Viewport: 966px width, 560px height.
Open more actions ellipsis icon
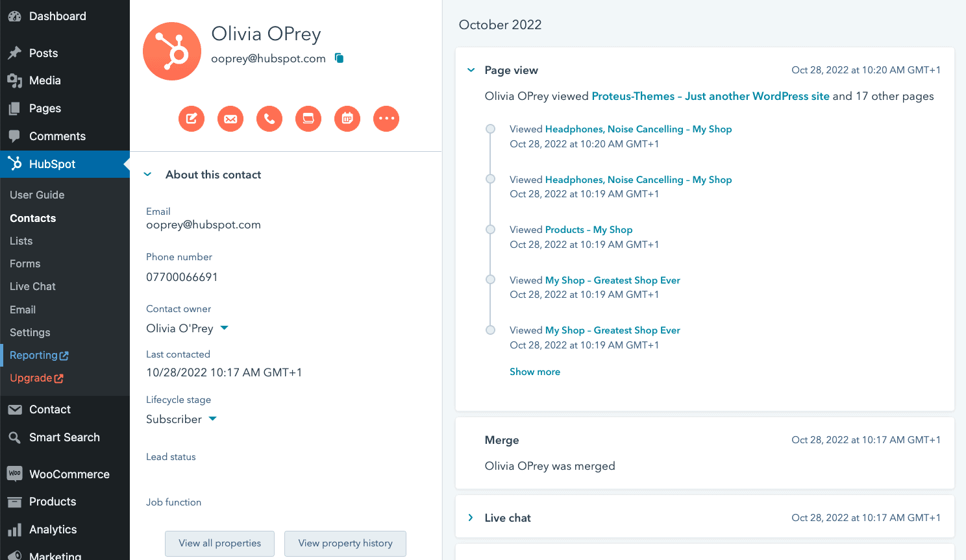(x=386, y=119)
